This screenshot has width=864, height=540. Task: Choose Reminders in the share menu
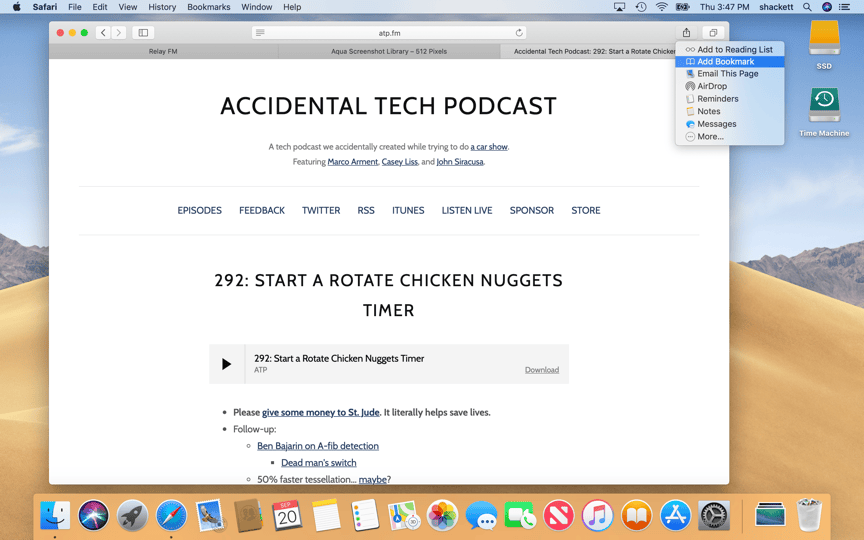[730, 99]
